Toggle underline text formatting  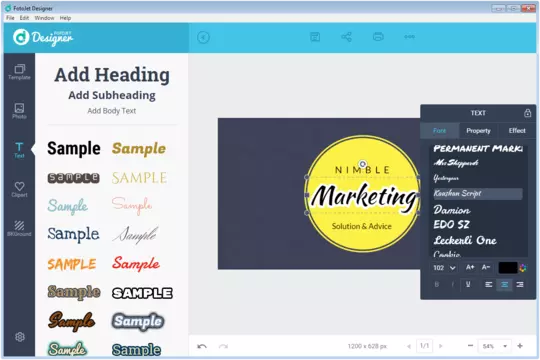468,284
